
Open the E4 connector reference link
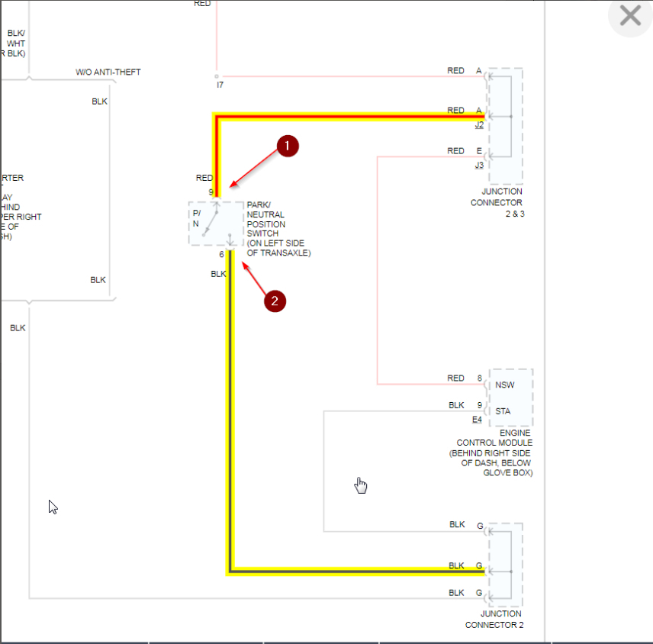coord(477,420)
